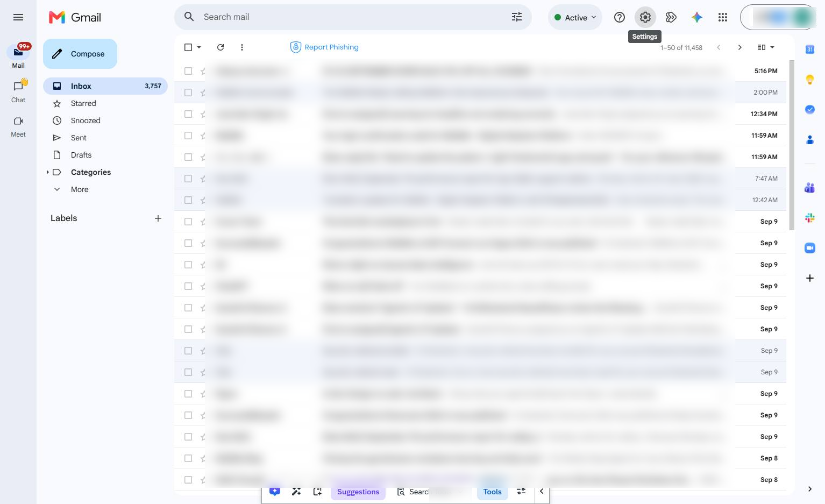Check the box for the 5:16 PM email

point(188,71)
